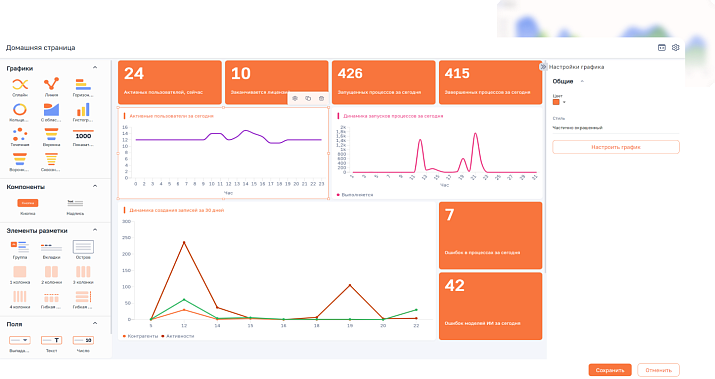Image resolution: width=715 pixels, height=379 pixels.
Task: Select the Кнопка component icon
Action: pyautogui.click(x=28, y=203)
